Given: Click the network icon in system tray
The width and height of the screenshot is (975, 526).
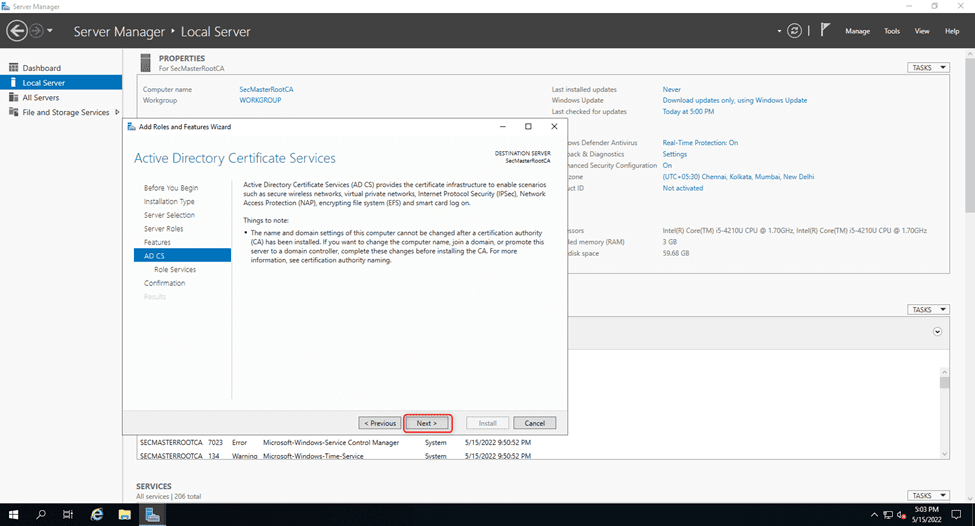Looking at the screenshot, I should point(888,515).
